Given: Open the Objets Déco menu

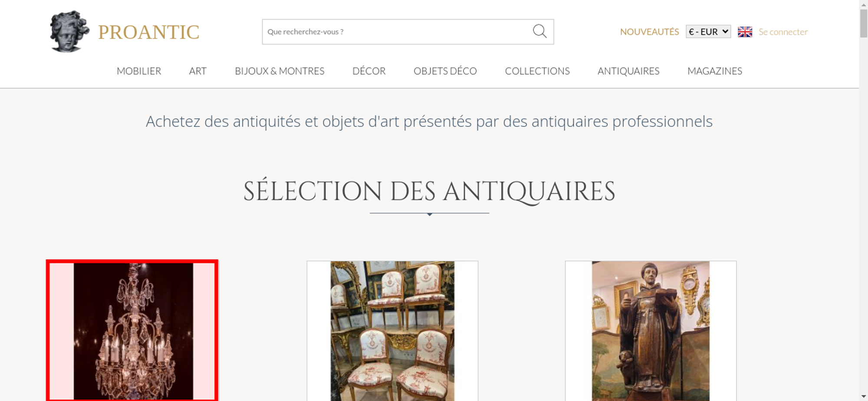Looking at the screenshot, I should [x=445, y=71].
